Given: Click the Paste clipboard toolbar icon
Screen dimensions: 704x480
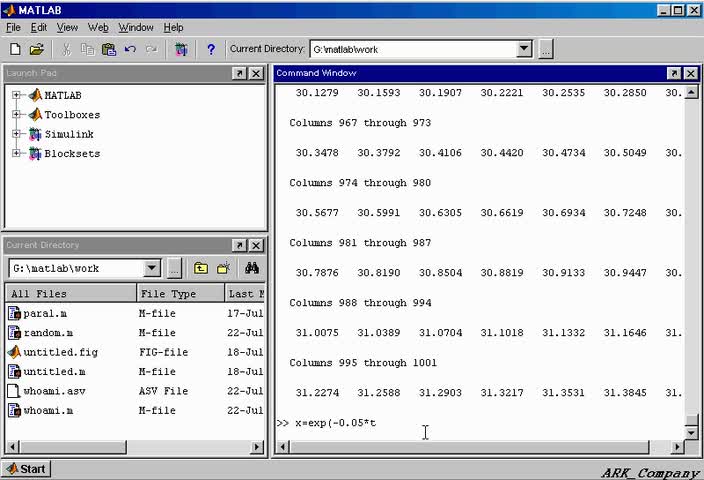Looking at the screenshot, I should 109,49.
